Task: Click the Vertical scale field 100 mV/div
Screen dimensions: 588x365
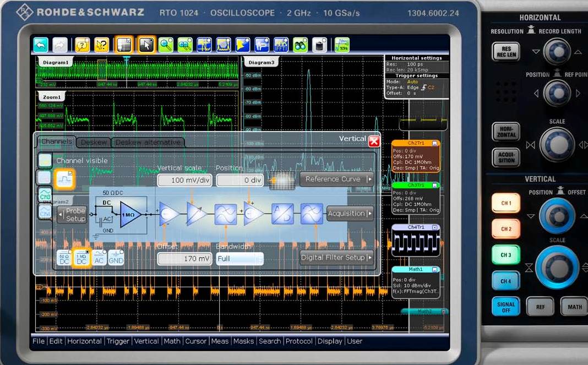Action: (x=184, y=180)
